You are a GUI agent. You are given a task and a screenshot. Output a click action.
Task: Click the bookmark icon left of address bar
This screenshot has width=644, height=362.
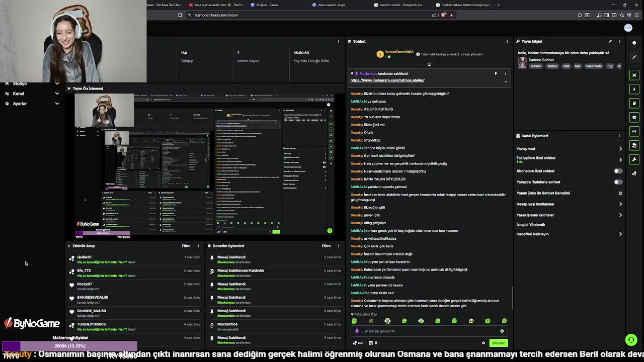coord(180,15)
